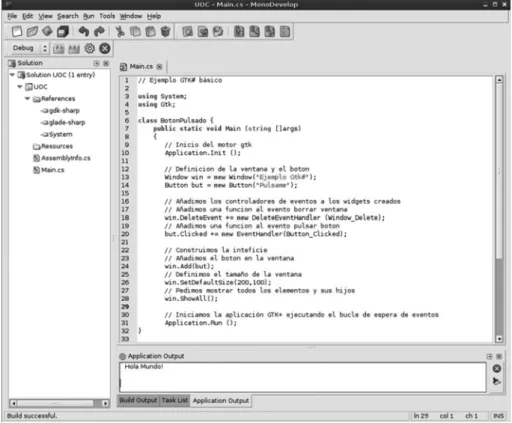This screenshot has height=423, width=512.
Task: Select the Resources folder
Action: coord(57,146)
